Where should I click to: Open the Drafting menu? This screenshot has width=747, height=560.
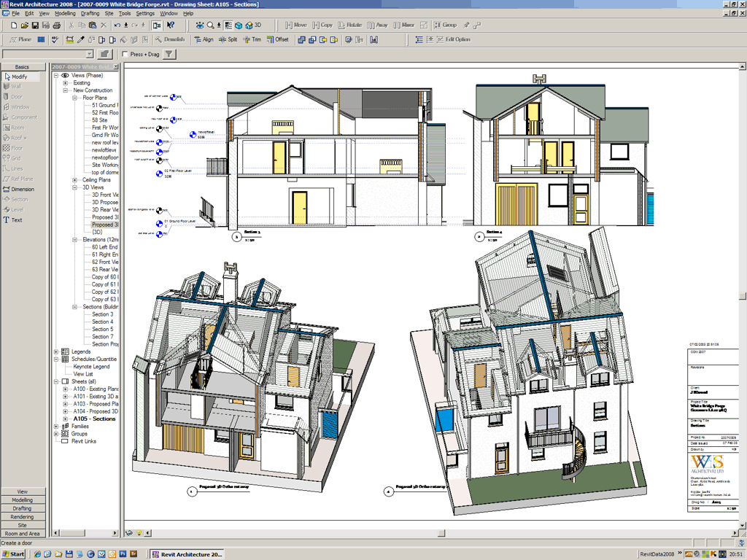point(90,13)
